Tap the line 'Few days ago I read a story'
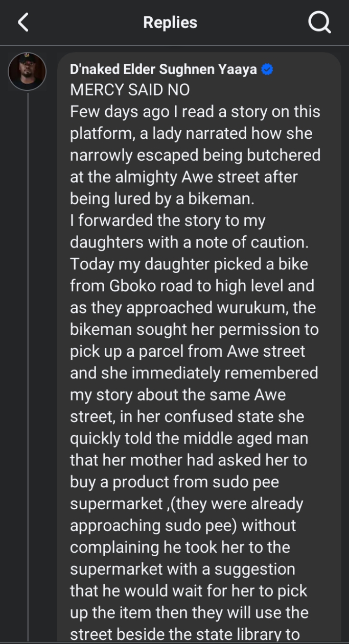The height and width of the screenshot is (644, 349). 195,112
